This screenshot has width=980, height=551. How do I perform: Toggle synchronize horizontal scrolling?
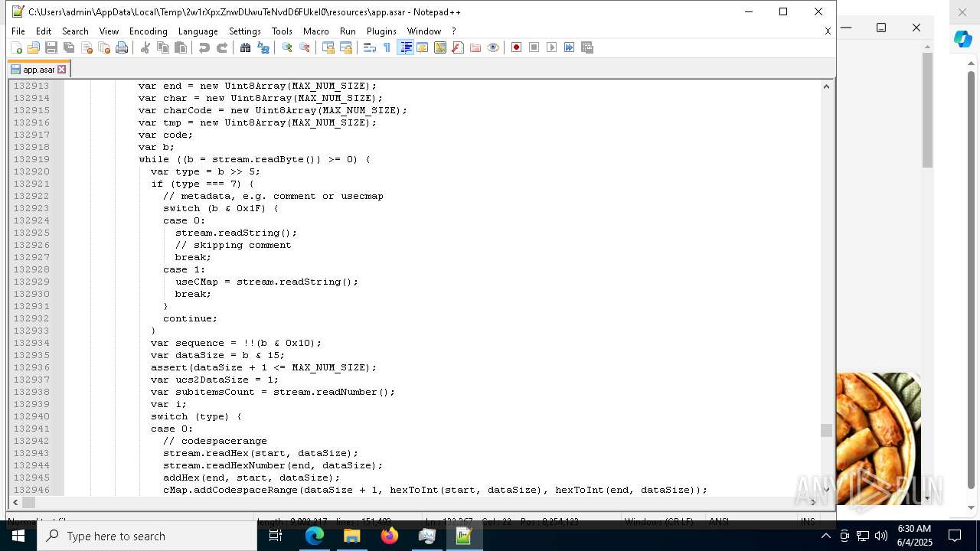point(346,47)
